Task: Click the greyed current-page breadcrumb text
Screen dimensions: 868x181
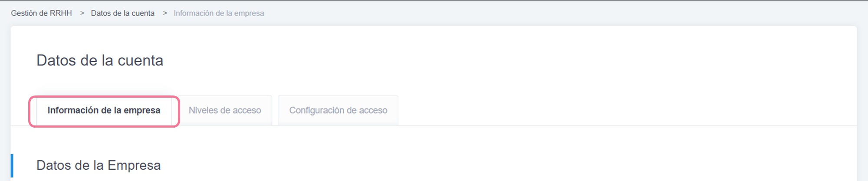Action: coord(219,13)
